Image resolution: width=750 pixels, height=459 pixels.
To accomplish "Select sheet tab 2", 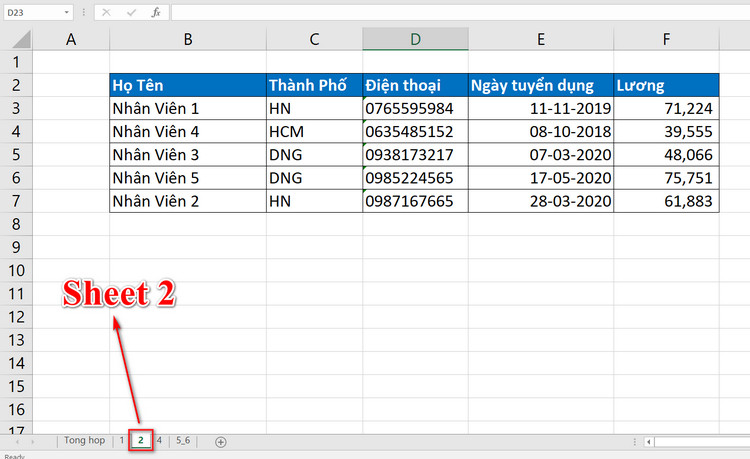I will (141, 440).
